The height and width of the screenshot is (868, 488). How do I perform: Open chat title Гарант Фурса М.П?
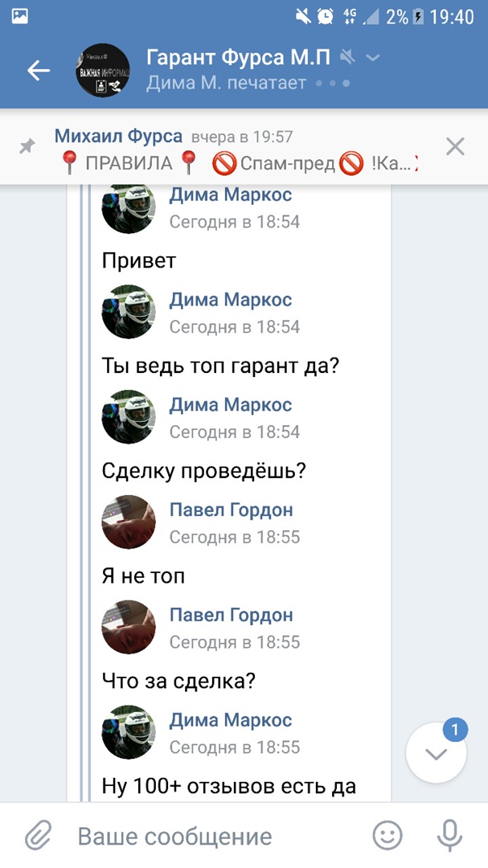(x=238, y=57)
